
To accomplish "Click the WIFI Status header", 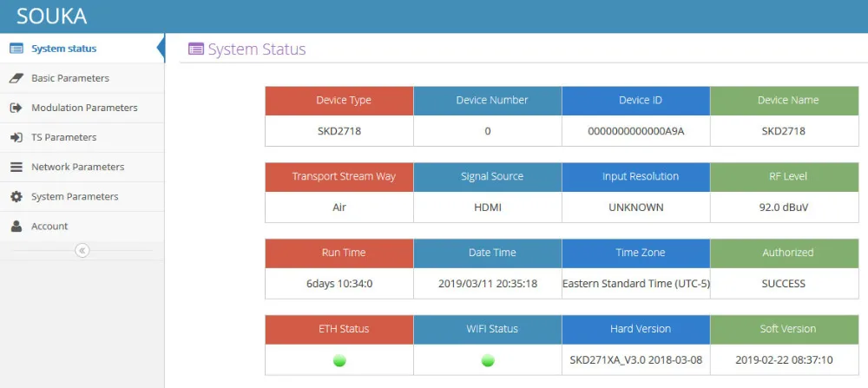I will click(488, 329).
